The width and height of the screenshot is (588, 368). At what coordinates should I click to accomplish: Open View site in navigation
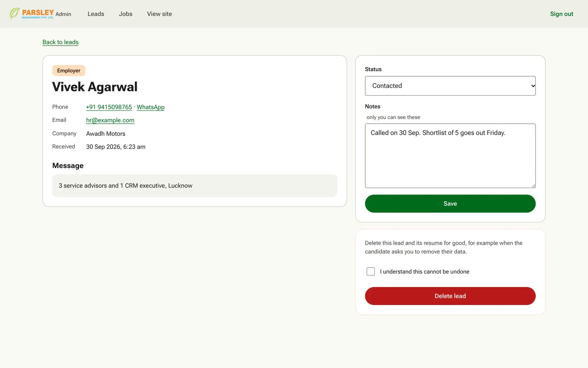[x=159, y=14]
